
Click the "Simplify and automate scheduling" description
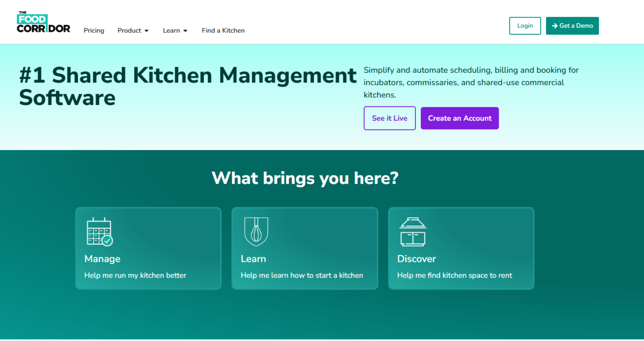(x=471, y=82)
